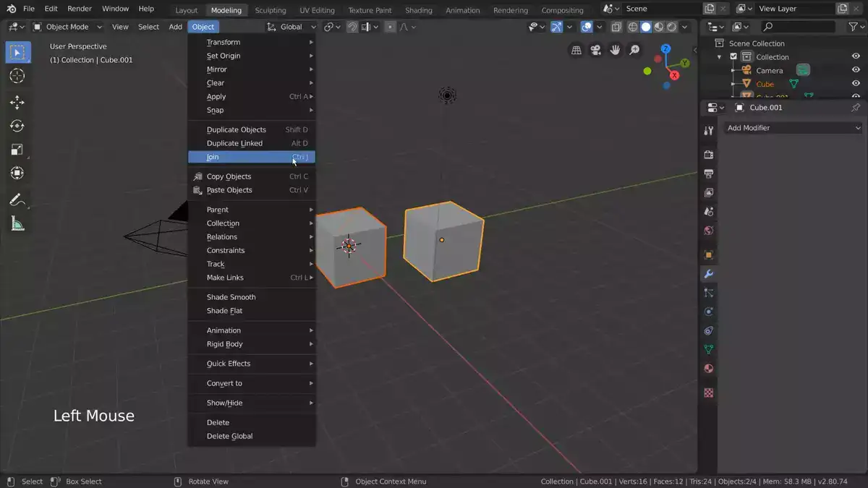Open the Global transform orientation dropdown
868x488 pixels.
291,27
